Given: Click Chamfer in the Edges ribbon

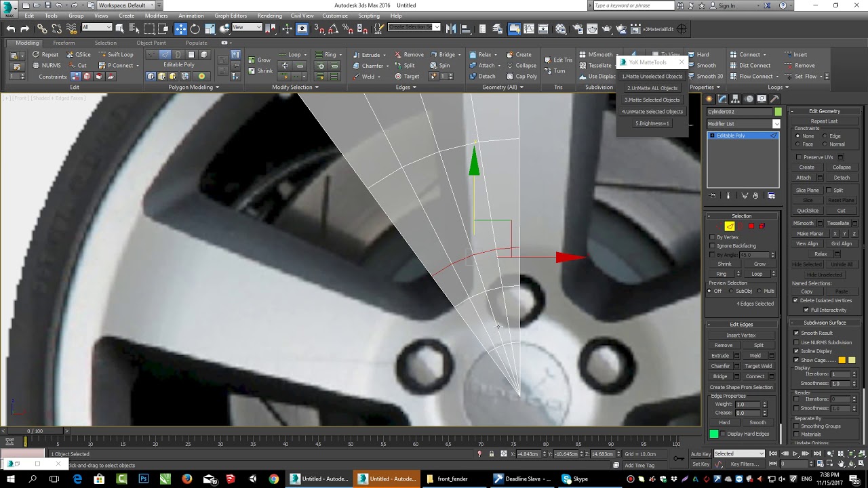Looking at the screenshot, I should (368, 66).
